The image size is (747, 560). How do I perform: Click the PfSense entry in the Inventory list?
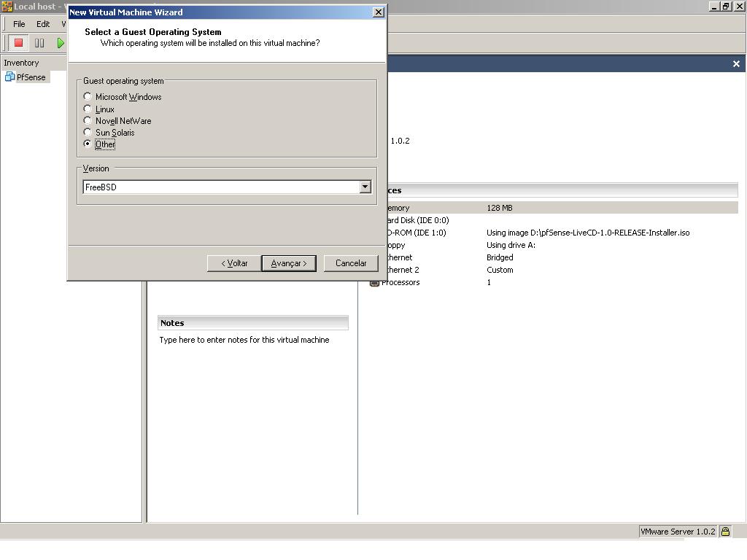[31, 77]
